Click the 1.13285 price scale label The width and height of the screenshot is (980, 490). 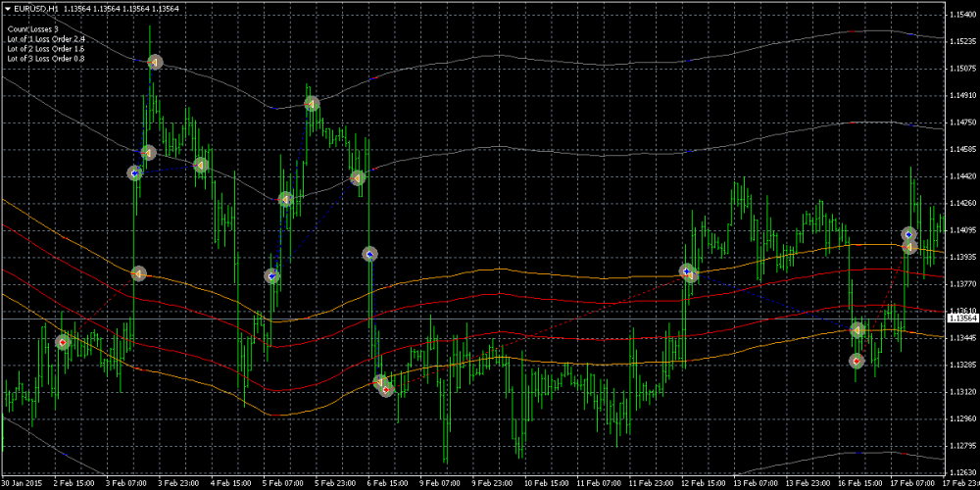[x=961, y=365]
